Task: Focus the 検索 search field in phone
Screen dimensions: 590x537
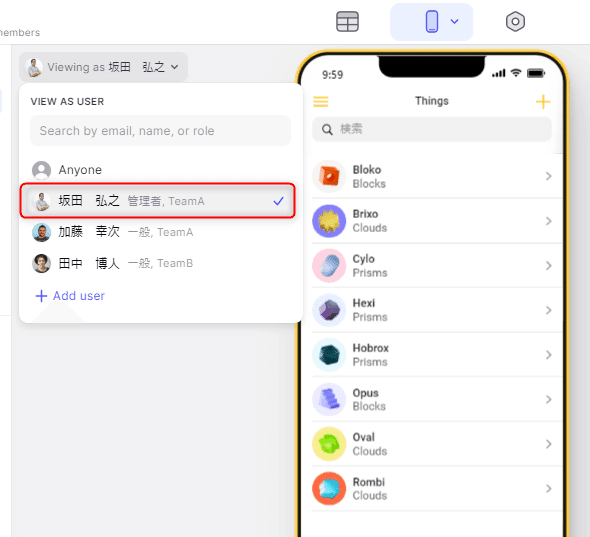Action: point(432,129)
